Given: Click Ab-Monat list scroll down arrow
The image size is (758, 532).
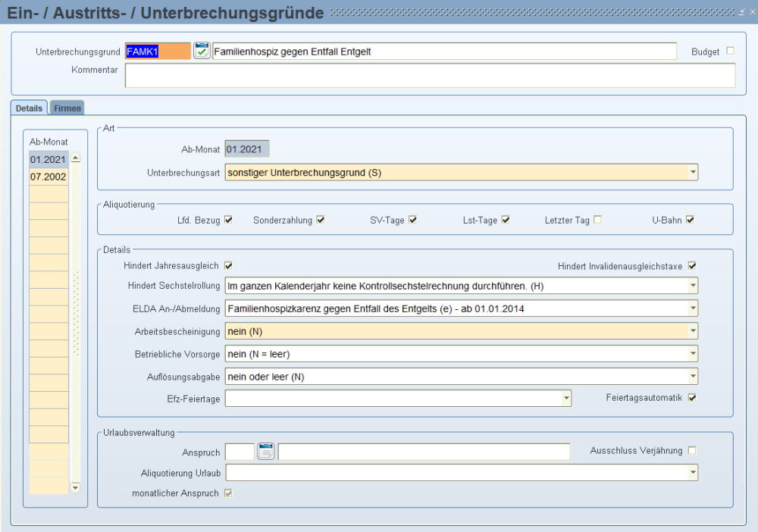Looking at the screenshot, I should tap(75, 487).
